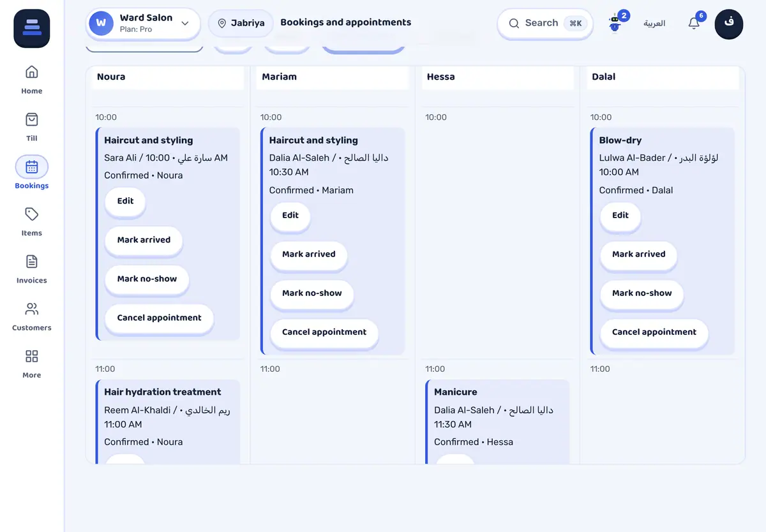The height and width of the screenshot is (532, 766).
Task: Open the assistant robot icon
Action: tap(615, 24)
